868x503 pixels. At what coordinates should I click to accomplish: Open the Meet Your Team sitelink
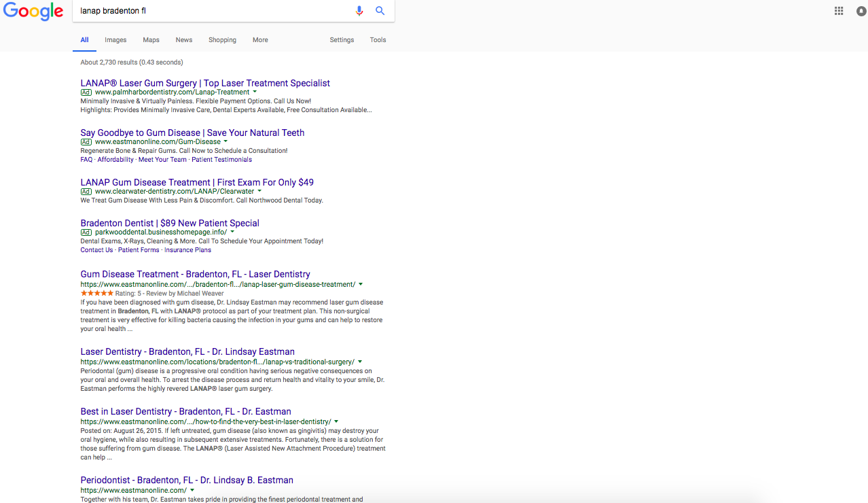[x=162, y=160]
